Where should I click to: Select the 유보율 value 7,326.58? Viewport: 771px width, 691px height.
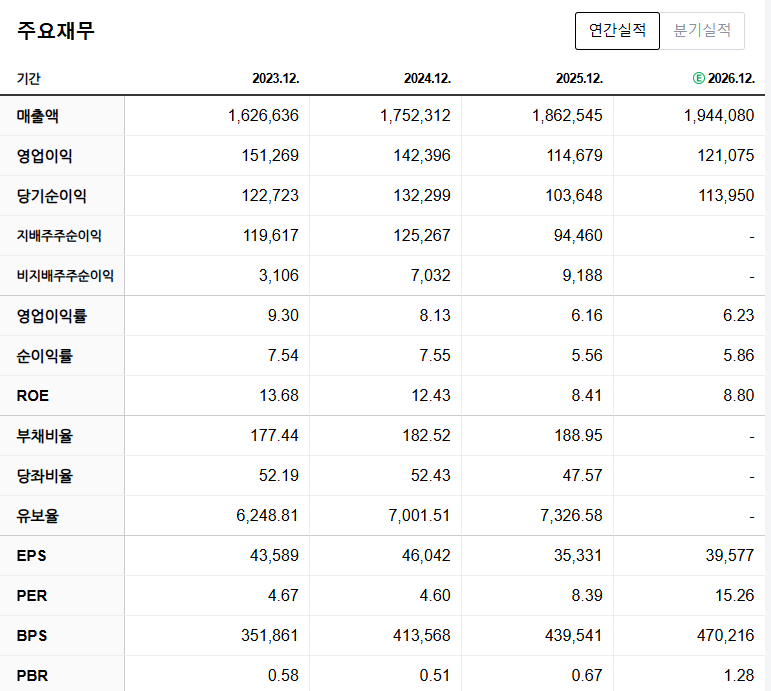click(x=571, y=515)
